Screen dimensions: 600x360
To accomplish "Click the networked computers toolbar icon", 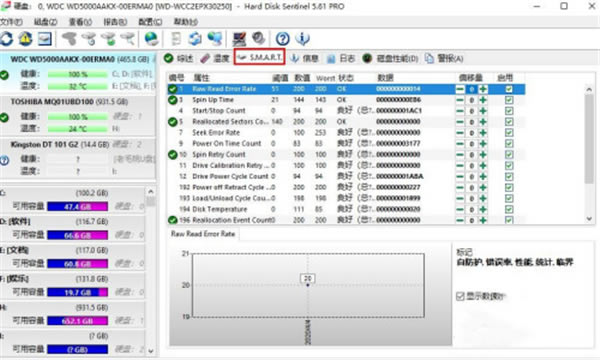I will tap(215, 39).
